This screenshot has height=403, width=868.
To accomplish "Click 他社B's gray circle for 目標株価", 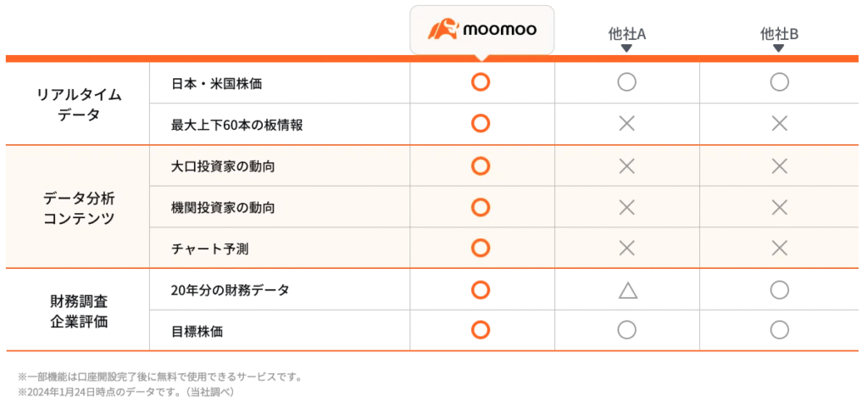I will pos(780,330).
